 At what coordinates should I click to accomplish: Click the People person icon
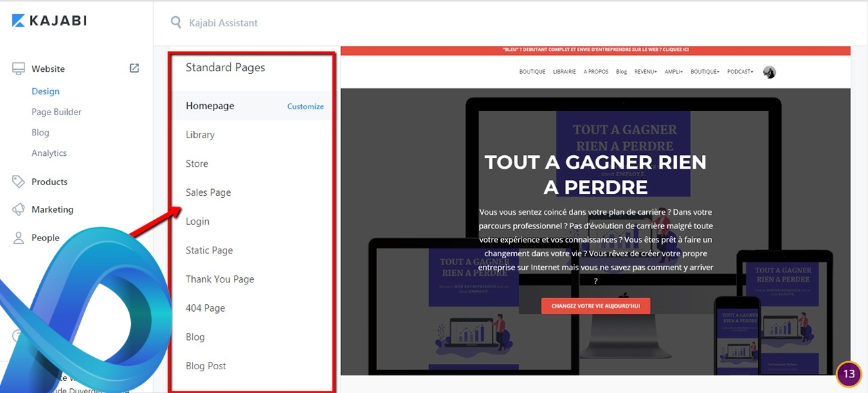pos(18,238)
